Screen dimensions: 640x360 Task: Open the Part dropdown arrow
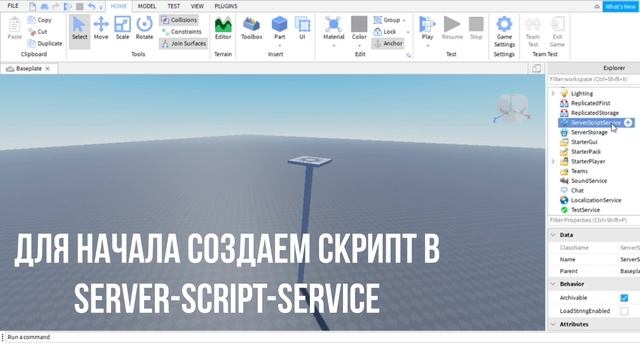280,45
